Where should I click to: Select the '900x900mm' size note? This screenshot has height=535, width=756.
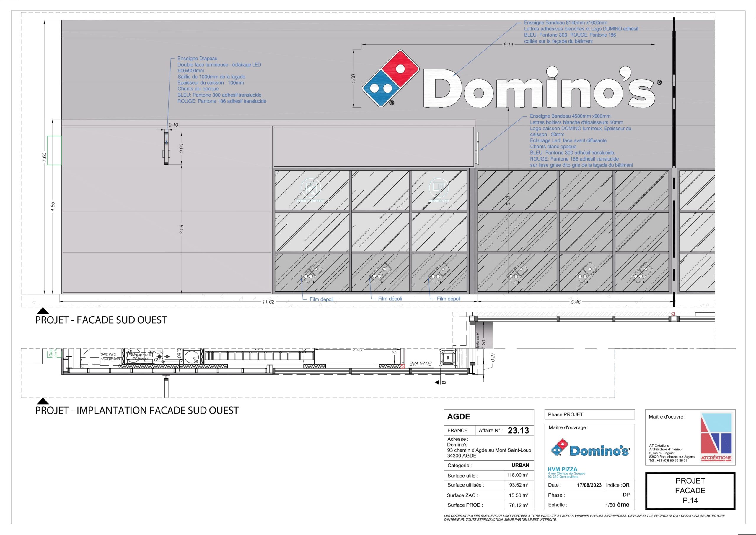[x=191, y=71]
